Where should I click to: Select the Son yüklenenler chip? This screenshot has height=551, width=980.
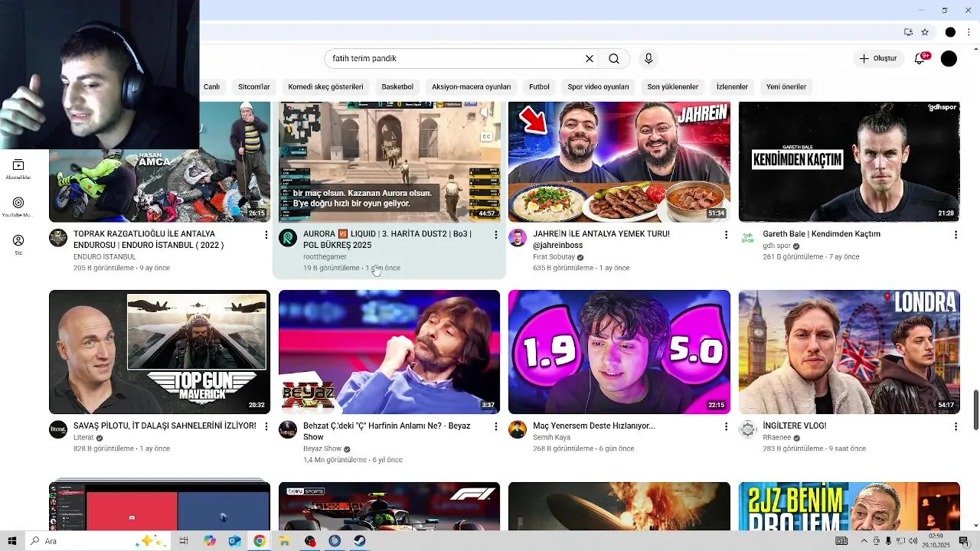coord(672,86)
